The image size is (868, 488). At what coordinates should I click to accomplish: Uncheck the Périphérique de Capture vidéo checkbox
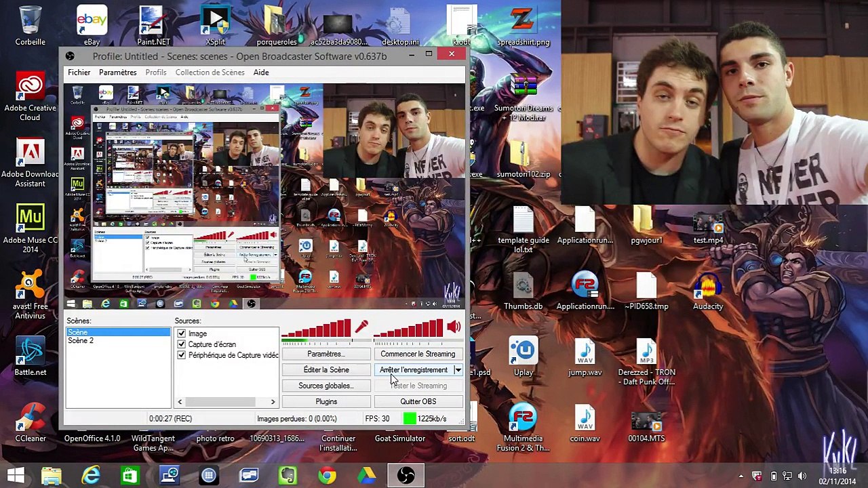click(x=181, y=355)
